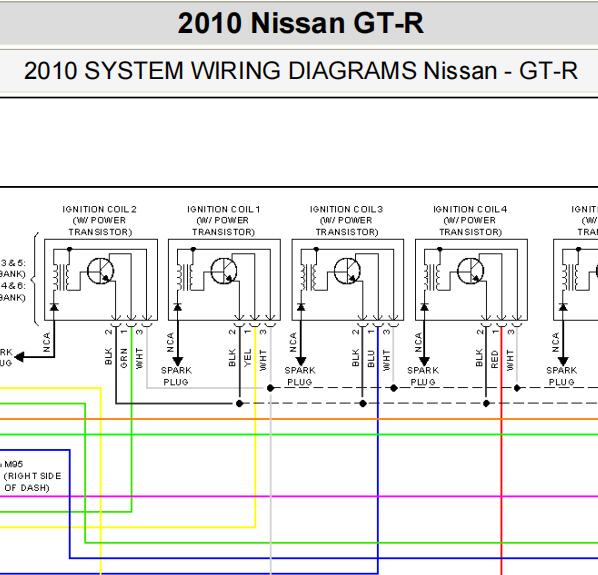Click the diode symbol in Ignition Coil 4

424,307
